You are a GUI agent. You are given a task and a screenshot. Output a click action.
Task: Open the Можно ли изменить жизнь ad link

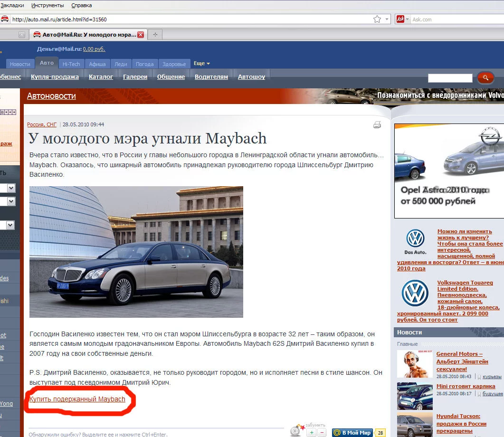point(450,250)
